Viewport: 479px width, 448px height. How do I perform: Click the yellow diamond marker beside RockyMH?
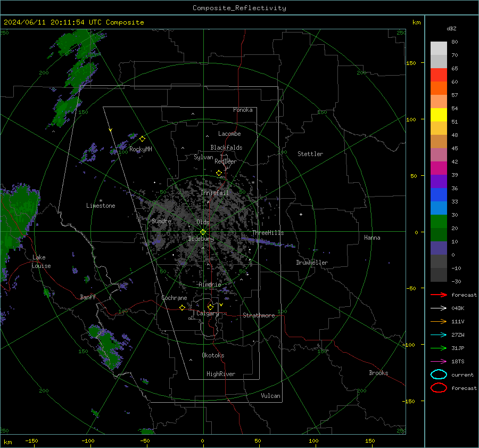(x=142, y=139)
